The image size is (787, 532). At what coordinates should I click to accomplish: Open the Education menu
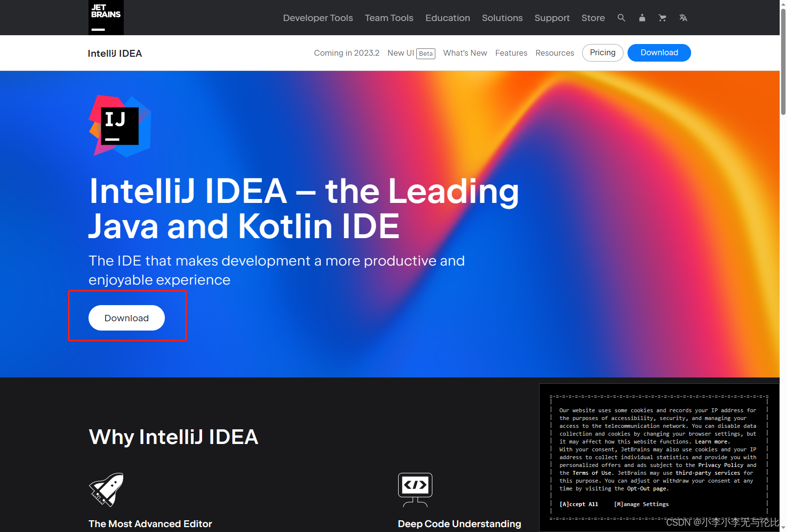pyautogui.click(x=448, y=18)
